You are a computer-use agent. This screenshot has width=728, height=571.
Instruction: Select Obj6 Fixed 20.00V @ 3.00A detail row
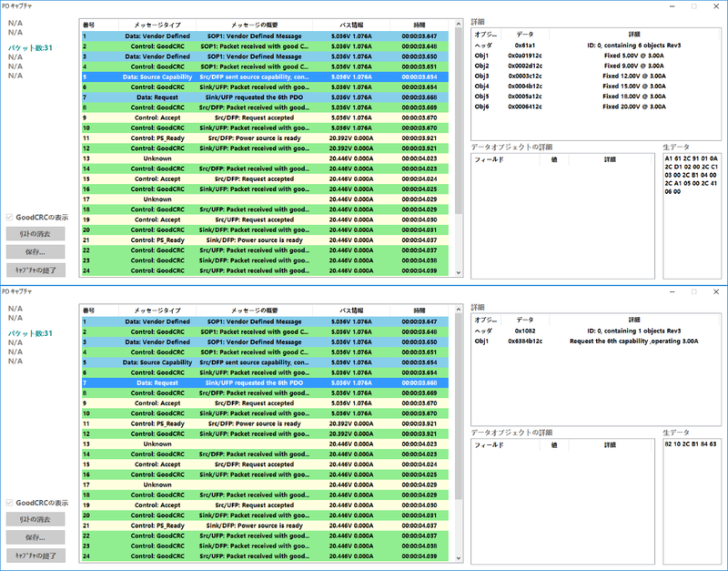[x=596, y=107]
